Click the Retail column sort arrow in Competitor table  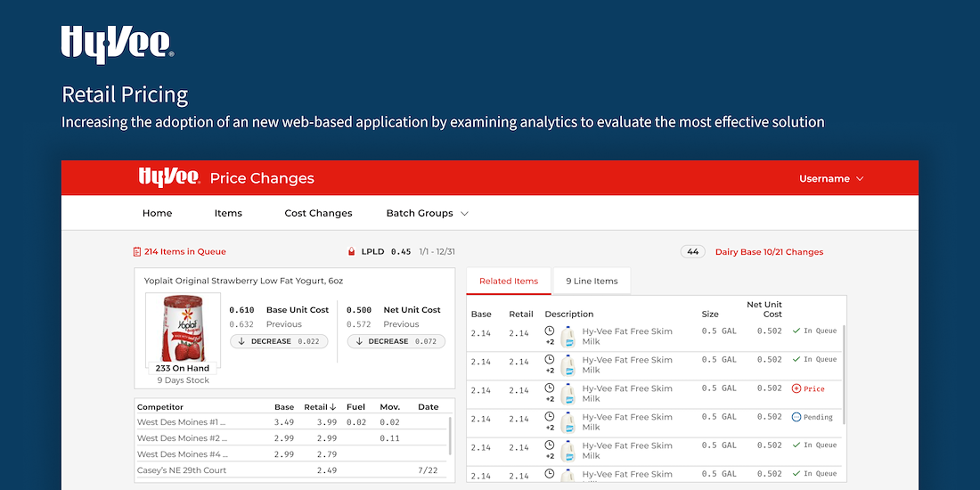[333, 407]
